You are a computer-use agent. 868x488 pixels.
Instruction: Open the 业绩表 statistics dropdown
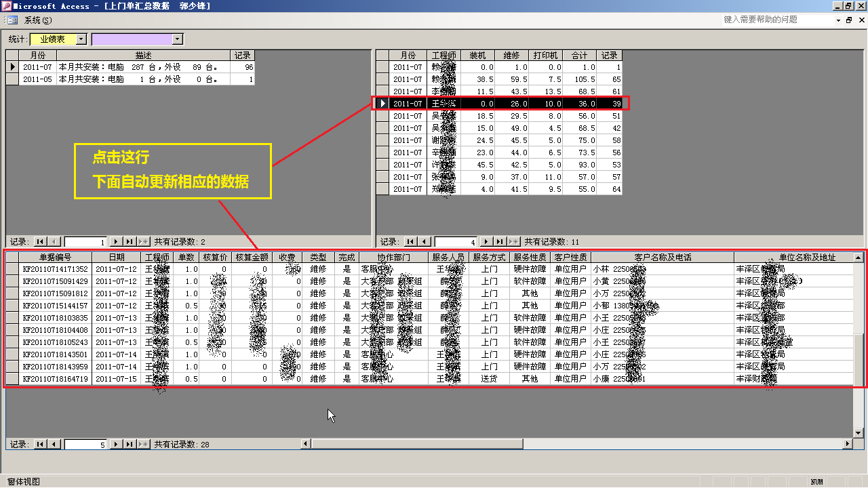tap(81, 39)
